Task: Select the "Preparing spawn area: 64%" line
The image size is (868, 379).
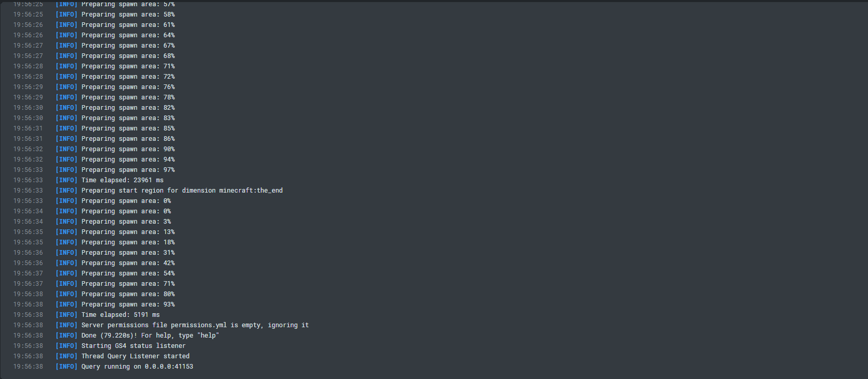Action: (128, 35)
